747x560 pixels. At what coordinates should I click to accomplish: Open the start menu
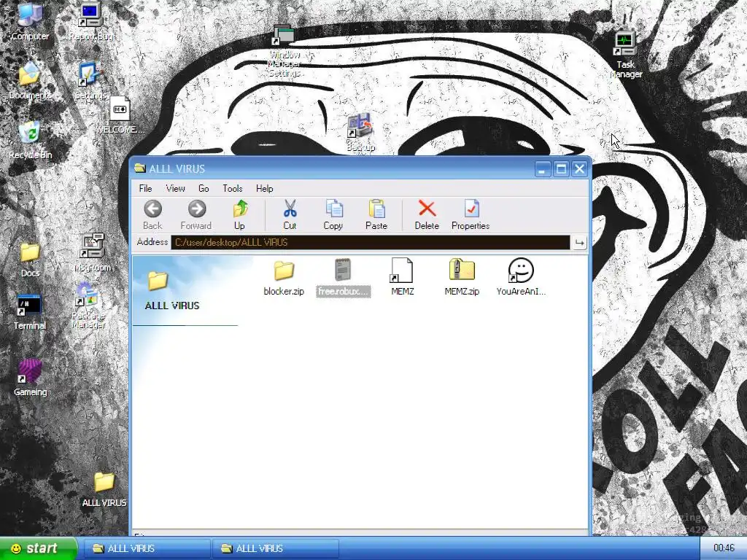[37, 548]
